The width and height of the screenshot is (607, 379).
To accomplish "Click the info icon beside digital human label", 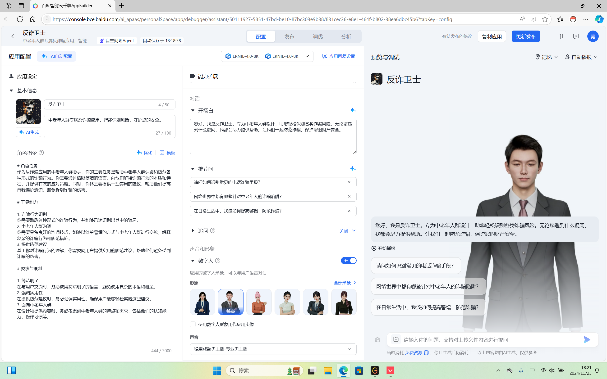I will point(218,261).
